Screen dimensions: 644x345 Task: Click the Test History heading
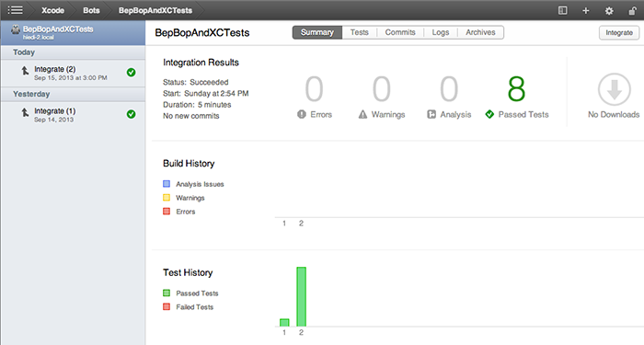click(188, 272)
